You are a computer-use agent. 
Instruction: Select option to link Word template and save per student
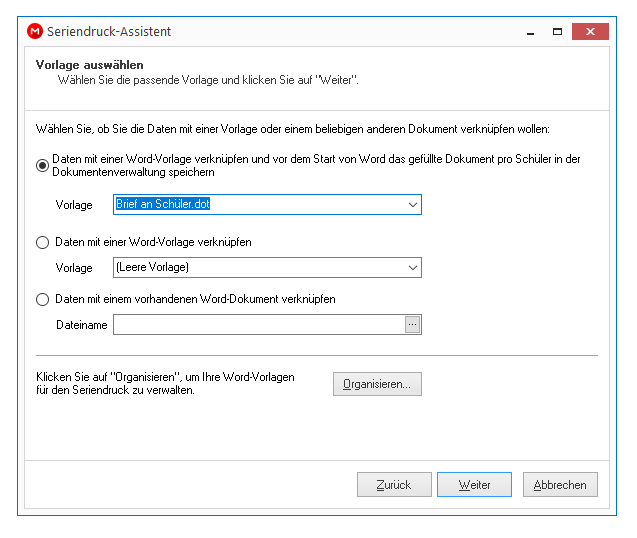(42, 165)
